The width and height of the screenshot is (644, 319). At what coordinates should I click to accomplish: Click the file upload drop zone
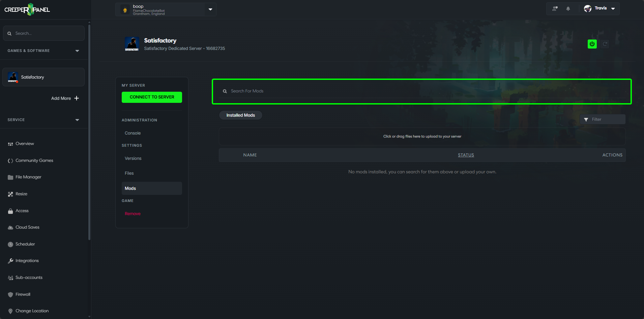pos(422,137)
